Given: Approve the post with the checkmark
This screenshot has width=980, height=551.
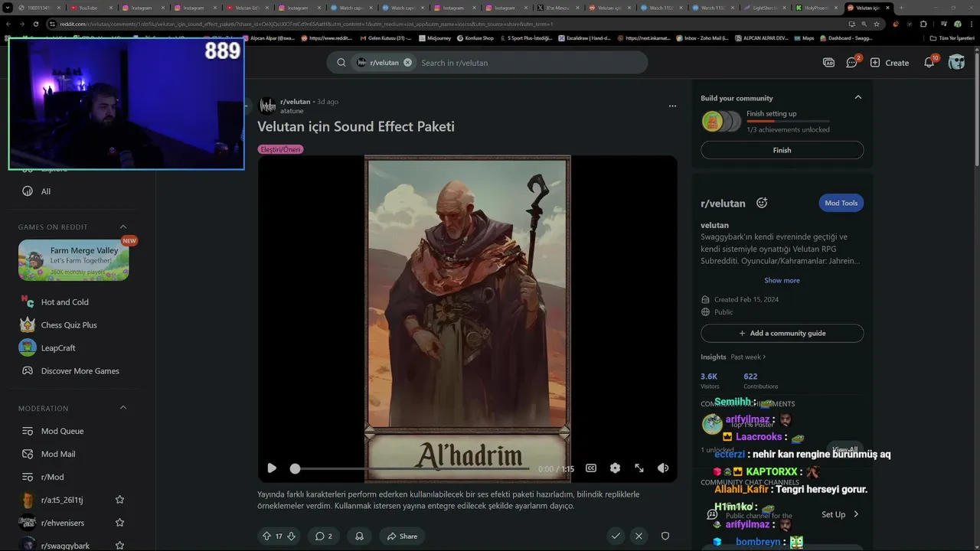Looking at the screenshot, I should click(x=616, y=536).
